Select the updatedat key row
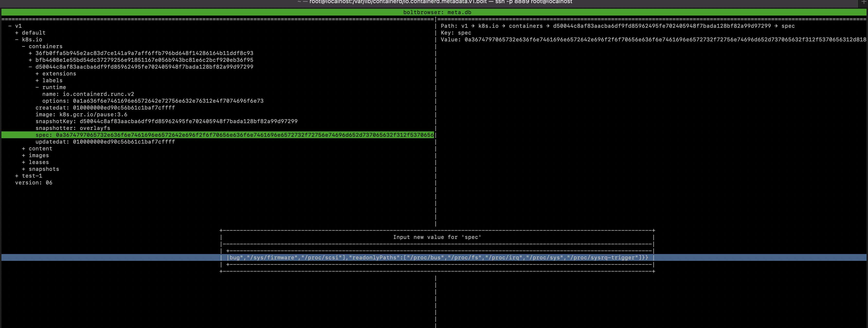This screenshot has height=328, width=868. [x=105, y=142]
